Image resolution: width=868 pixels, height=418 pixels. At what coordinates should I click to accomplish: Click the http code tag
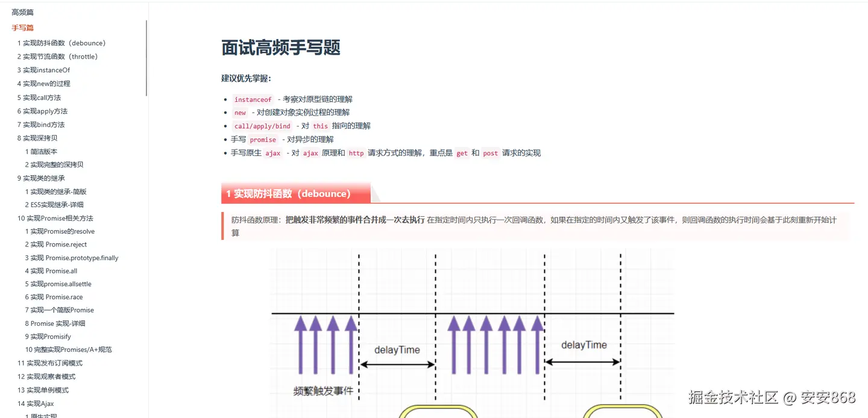[x=356, y=153]
